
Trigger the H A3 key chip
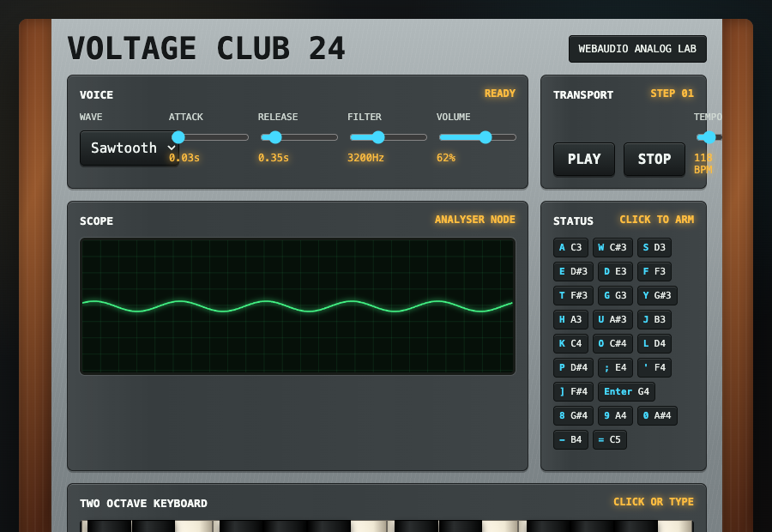(x=570, y=320)
